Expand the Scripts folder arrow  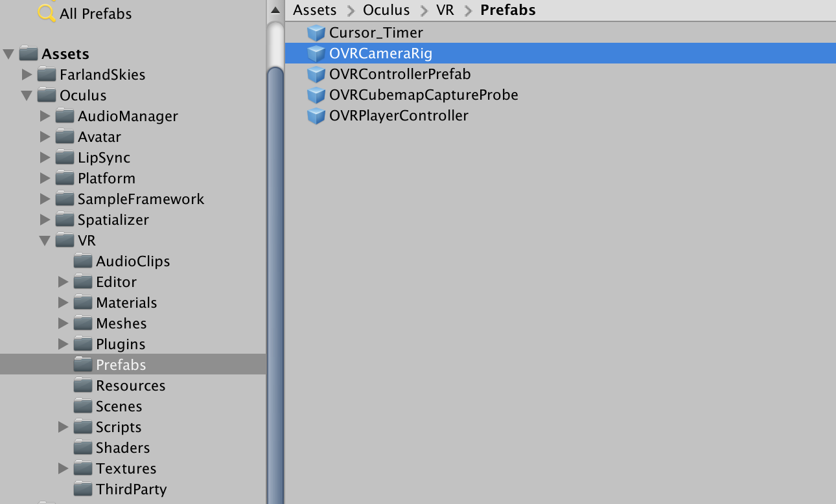63,427
